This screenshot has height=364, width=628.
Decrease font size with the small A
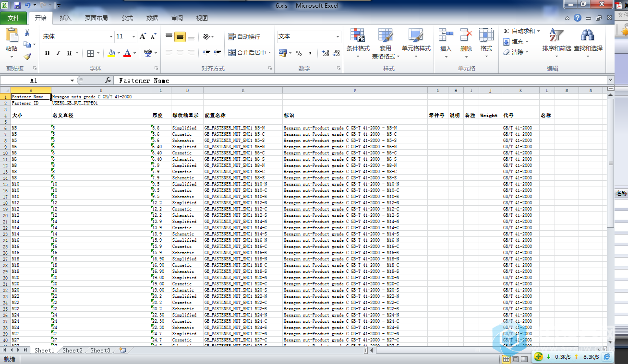[153, 36]
